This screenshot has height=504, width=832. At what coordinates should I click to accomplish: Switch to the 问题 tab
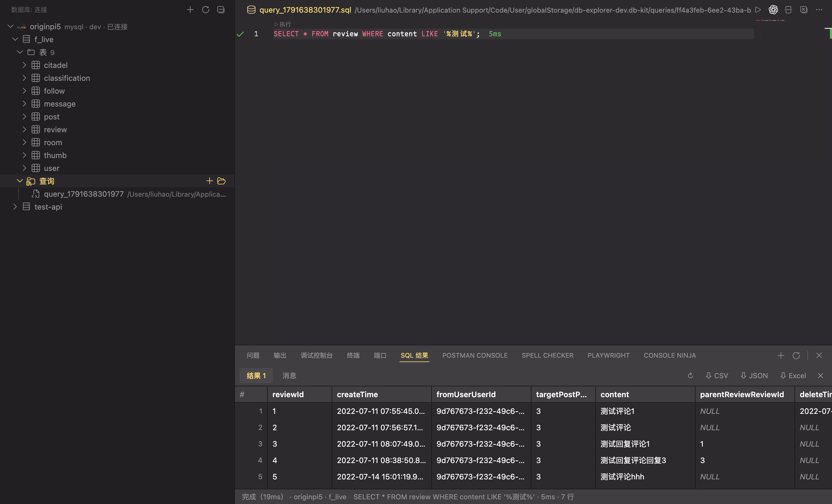tap(253, 356)
